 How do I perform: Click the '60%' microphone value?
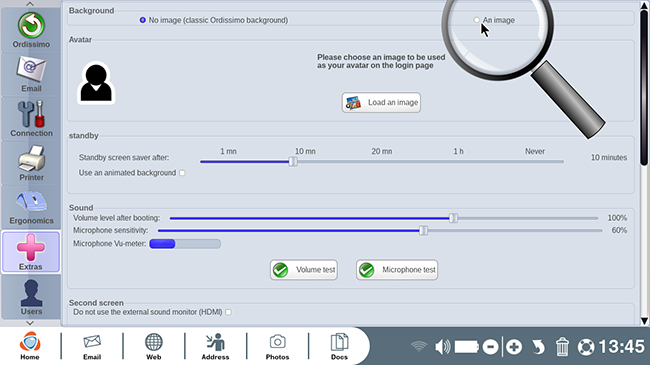619,231
